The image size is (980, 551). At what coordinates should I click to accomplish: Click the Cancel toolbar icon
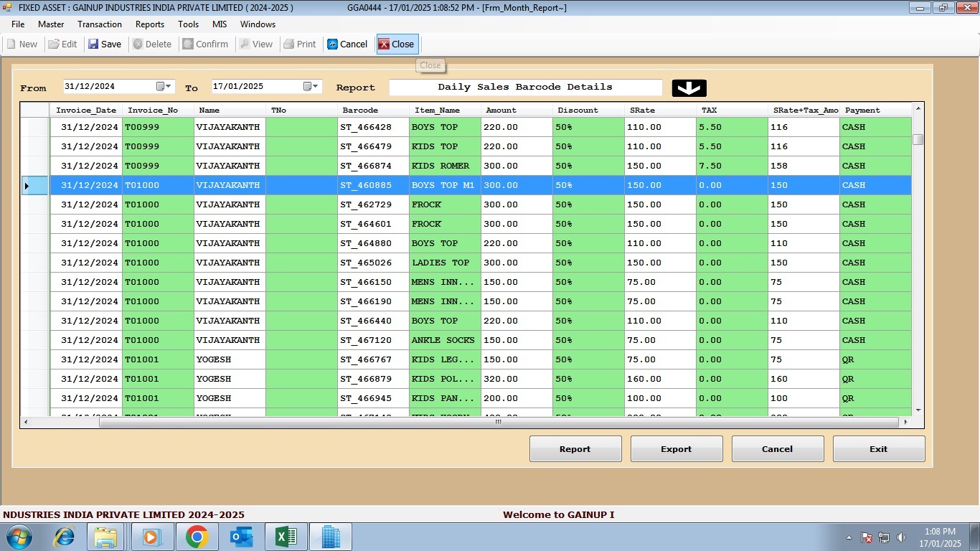click(333, 44)
